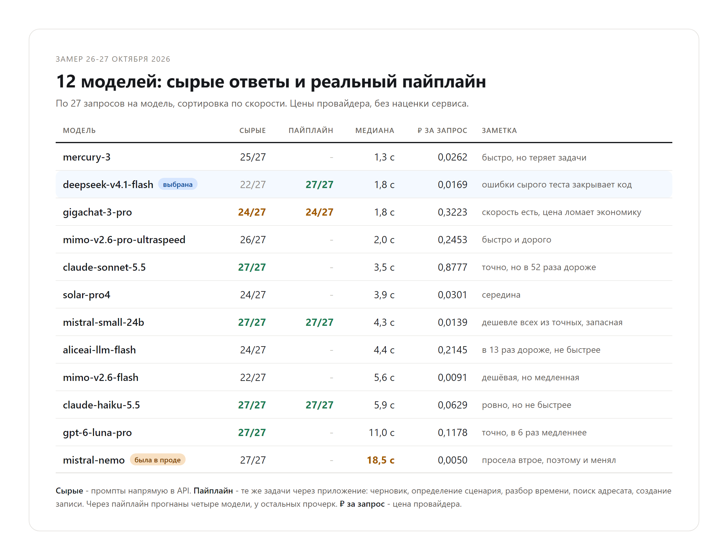Click the 'была в проде' badge

click(157, 460)
